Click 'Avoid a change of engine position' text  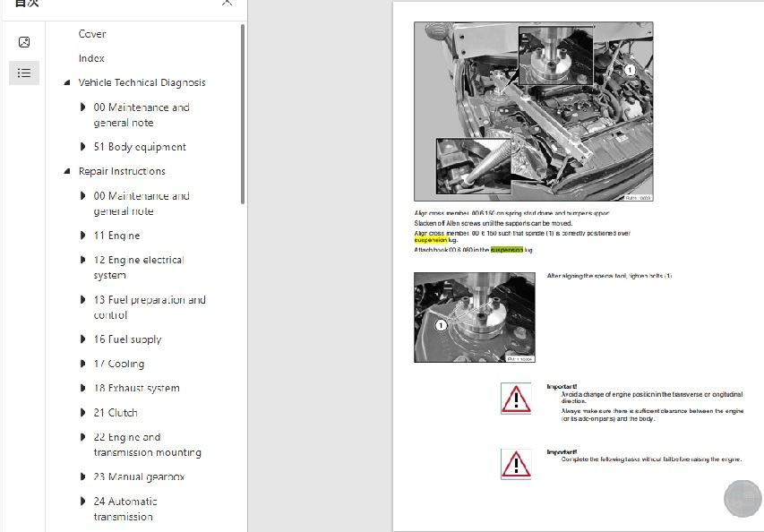[652, 398]
